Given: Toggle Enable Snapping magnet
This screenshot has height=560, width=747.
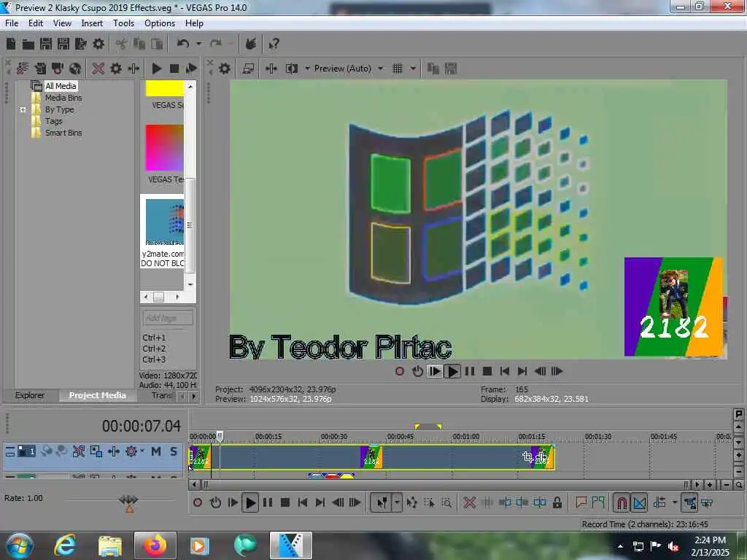Looking at the screenshot, I should [x=622, y=502].
